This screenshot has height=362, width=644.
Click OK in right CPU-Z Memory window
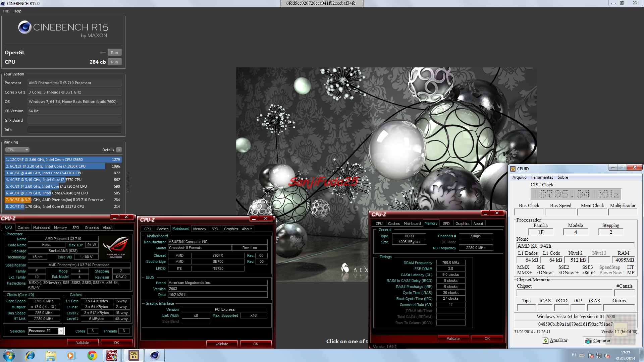point(487,339)
